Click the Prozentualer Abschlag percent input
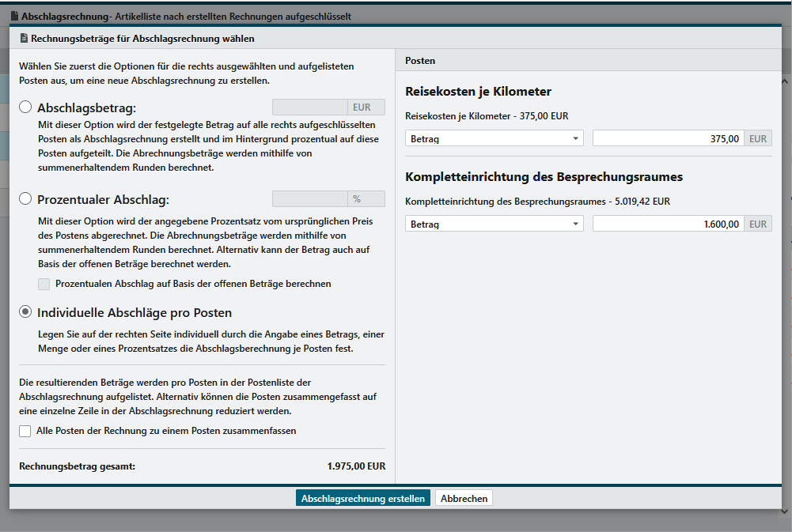Image resolution: width=792 pixels, height=532 pixels. (x=309, y=199)
